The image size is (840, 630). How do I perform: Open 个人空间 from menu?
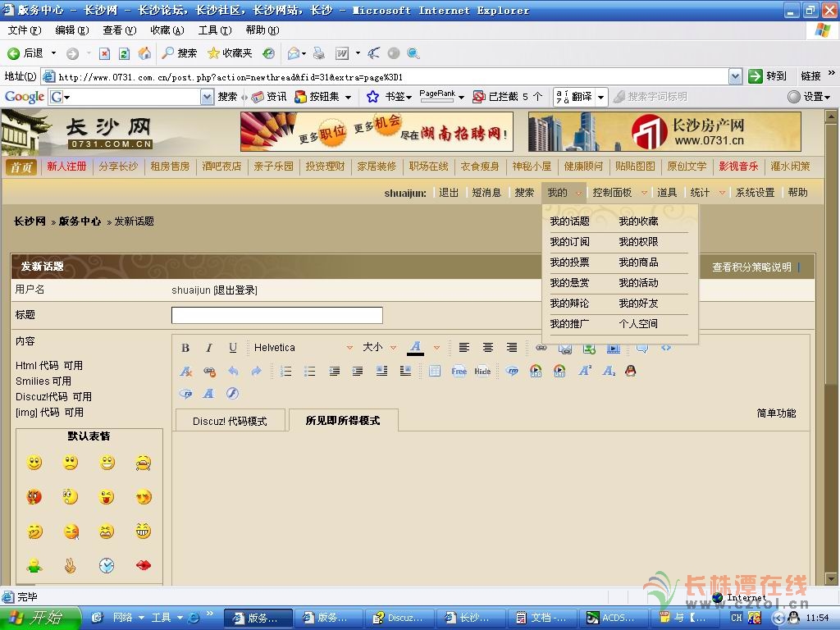tap(638, 323)
